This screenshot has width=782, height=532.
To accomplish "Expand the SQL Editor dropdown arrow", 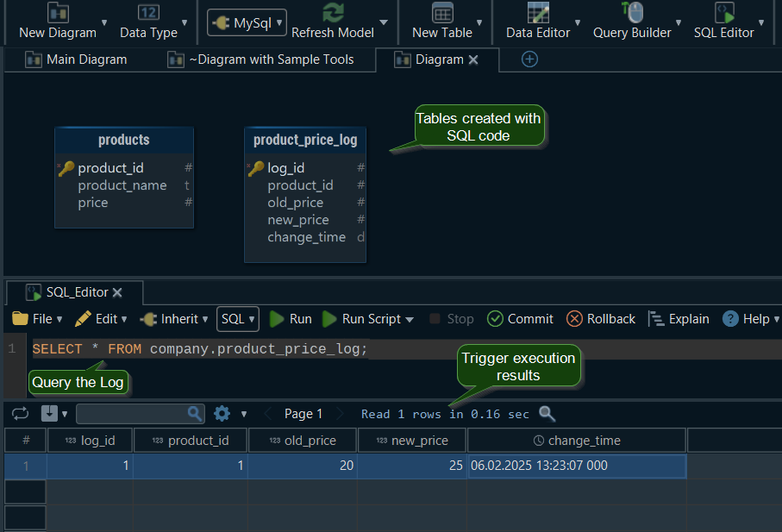I will tap(761, 22).
